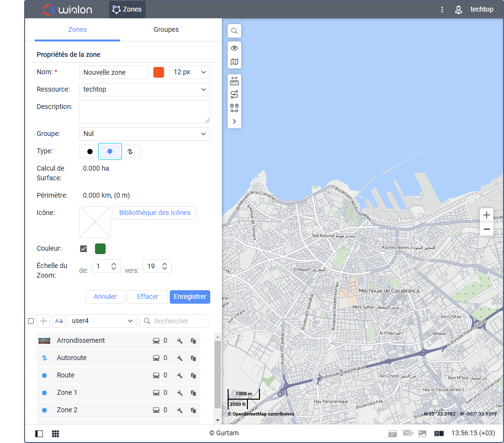Click the copy icon for Zone 1
Viewport: 504px width, 443px height.
193,393
